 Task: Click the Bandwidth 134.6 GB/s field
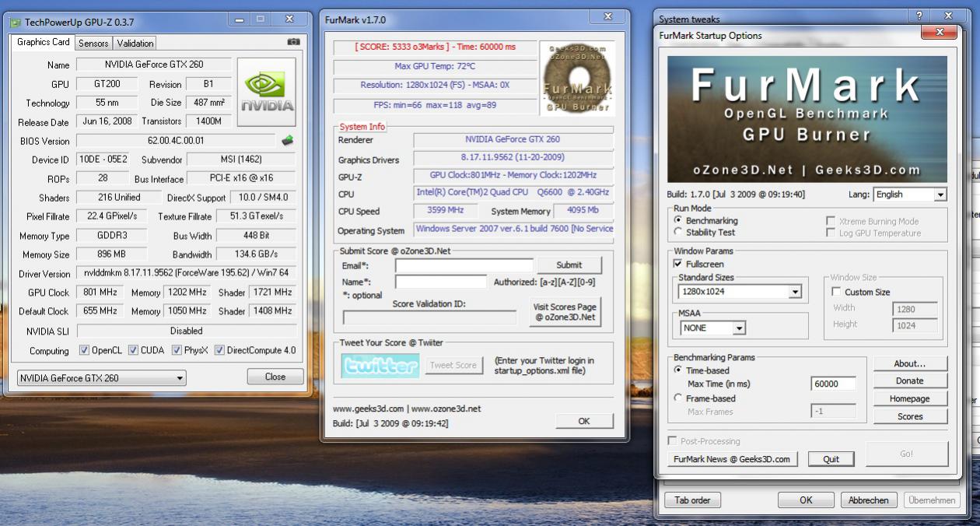[256, 254]
